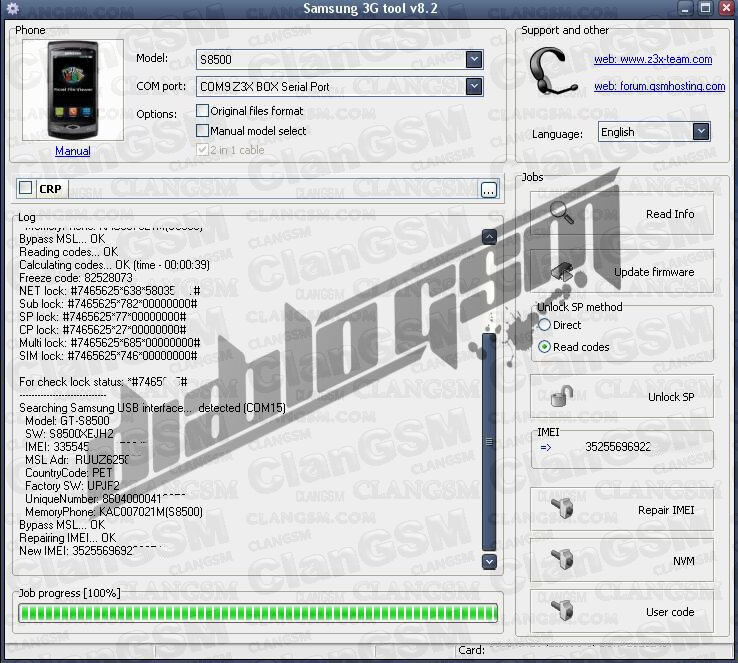This screenshot has width=738, height=663.
Task: Click the log scroll up arrow
Action: coord(489,237)
